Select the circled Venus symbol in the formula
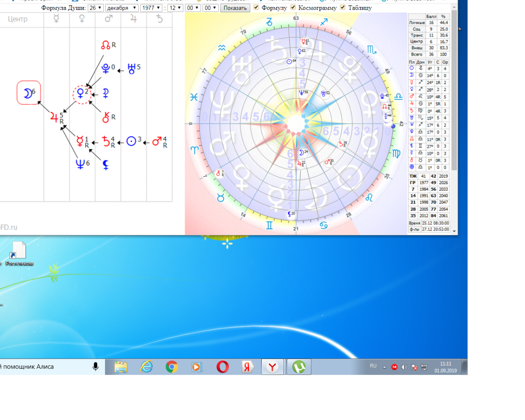 (x=81, y=94)
